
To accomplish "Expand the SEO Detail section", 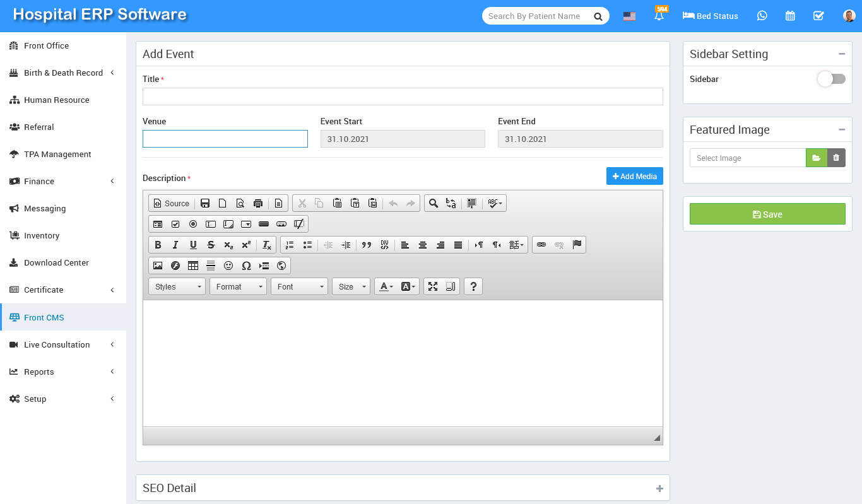I will (659, 488).
